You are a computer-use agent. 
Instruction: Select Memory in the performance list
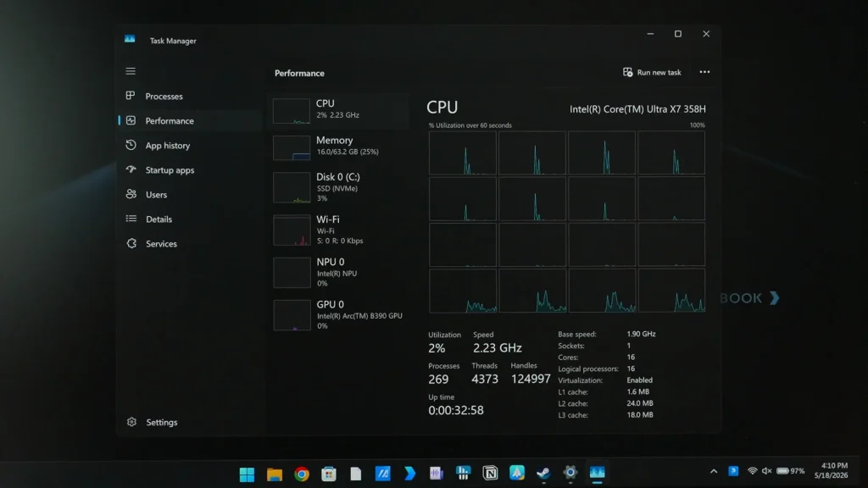pos(339,147)
